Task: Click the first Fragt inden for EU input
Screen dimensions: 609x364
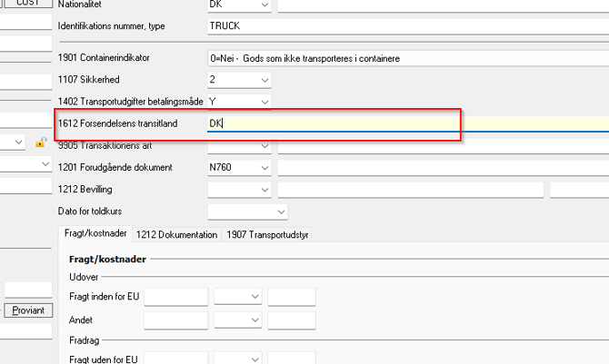Action: tap(175, 297)
